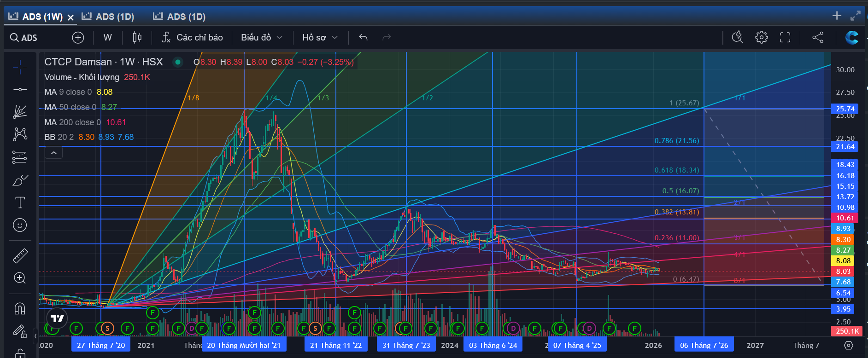Click the 27 Tháng 7 '20 date label
The width and height of the screenshot is (868, 358).
[101, 345]
